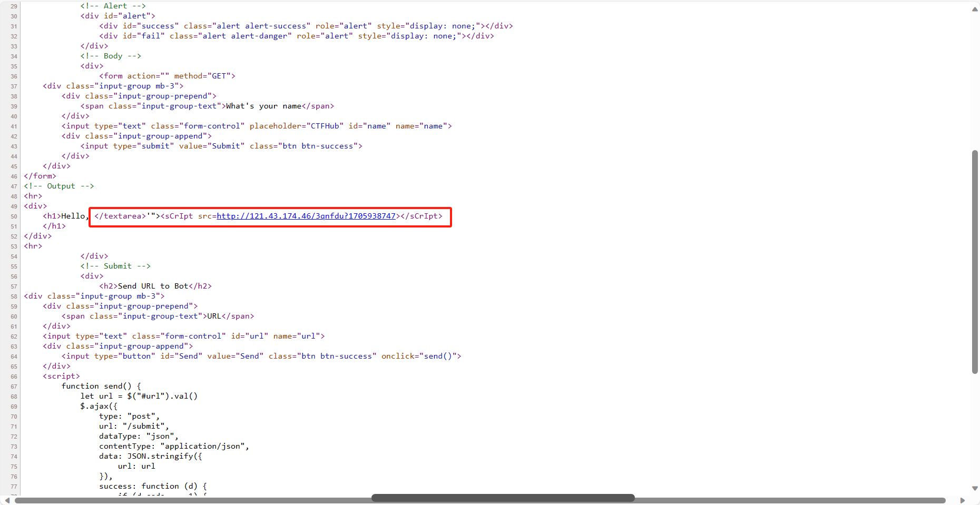Viewport: 980px width, 505px height.
Task: Click line number 29 in the gutter
Action: [x=14, y=6]
